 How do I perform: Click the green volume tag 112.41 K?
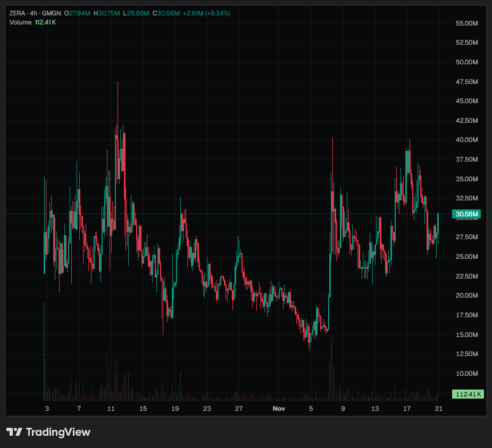468,394
